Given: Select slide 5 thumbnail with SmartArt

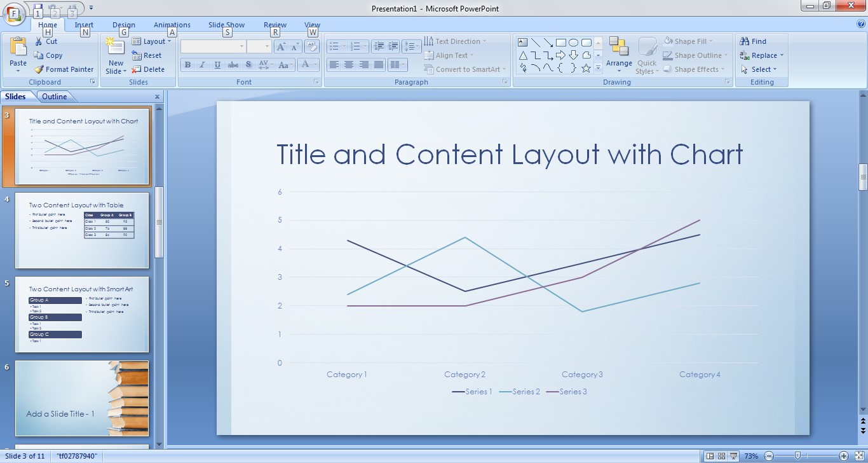Looking at the screenshot, I should click(82, 314).
